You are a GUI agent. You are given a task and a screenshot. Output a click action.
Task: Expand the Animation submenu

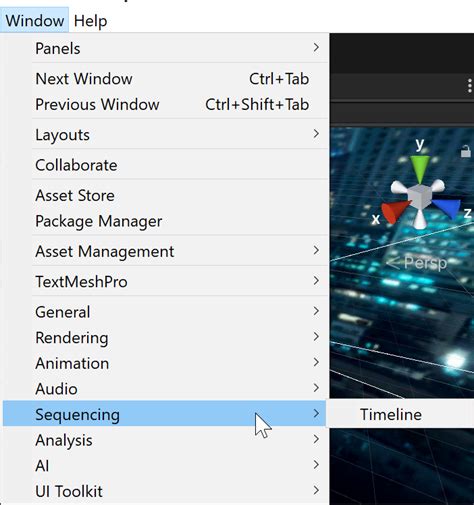click(x=164, y=363)
